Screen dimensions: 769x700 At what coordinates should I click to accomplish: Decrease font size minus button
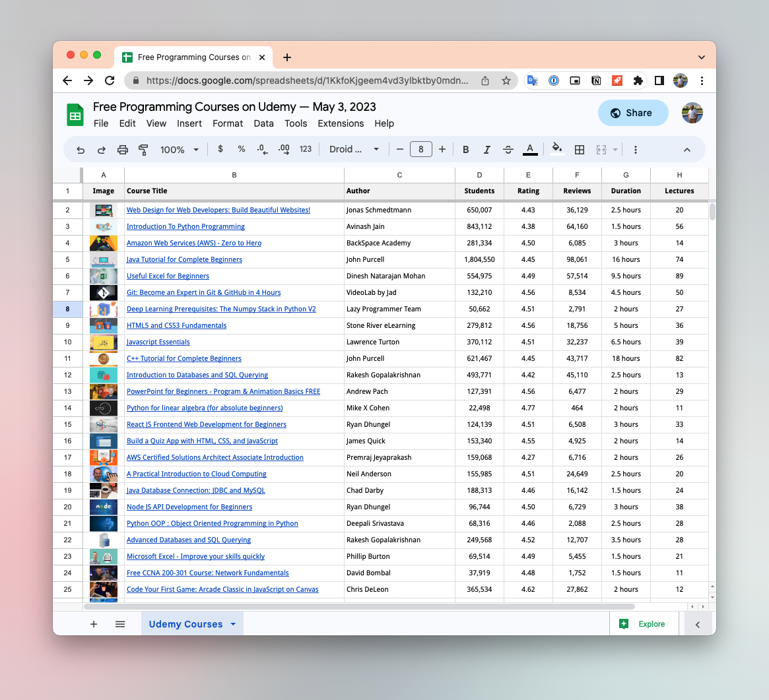tap(400, 149)
